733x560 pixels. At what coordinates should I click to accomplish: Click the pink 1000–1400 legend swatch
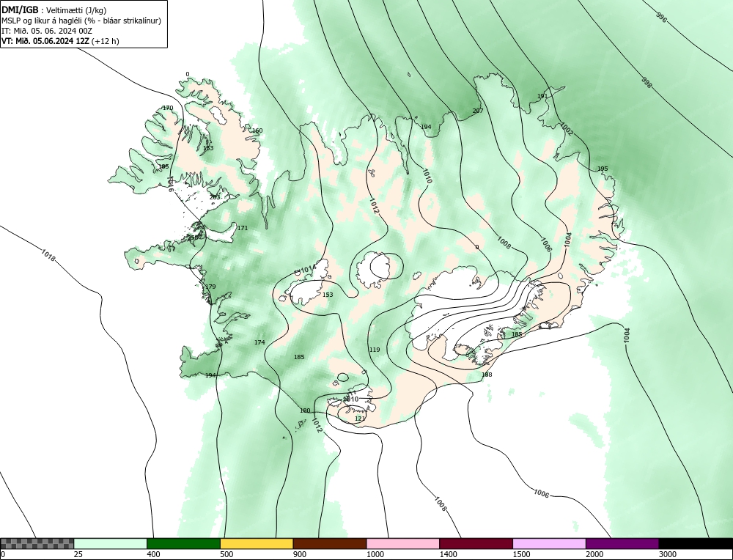pyautogui.click(x=403, y=543)
